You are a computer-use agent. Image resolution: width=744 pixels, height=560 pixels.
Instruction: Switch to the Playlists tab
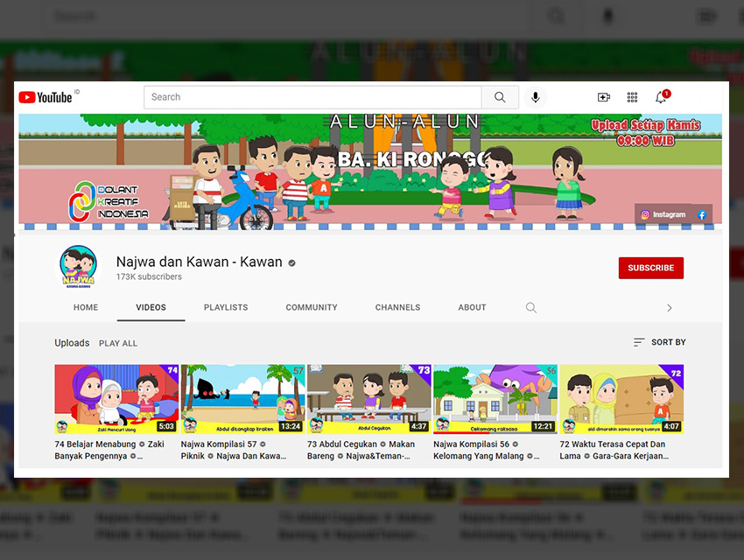tap(226, 308)
